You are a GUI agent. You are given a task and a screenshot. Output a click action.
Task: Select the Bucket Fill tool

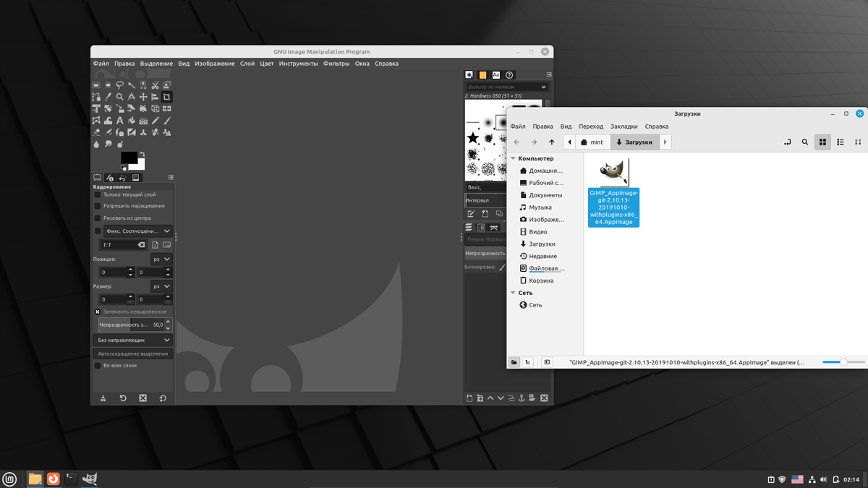(132, 121)
